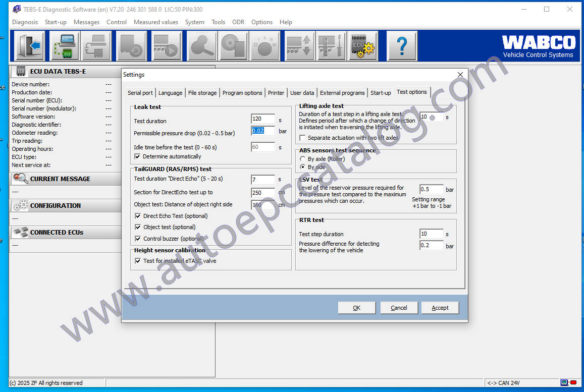Select the magnifier diagnosis search icon
The height and width of the screenshot is (392, 584).
(x=201, y=45)
